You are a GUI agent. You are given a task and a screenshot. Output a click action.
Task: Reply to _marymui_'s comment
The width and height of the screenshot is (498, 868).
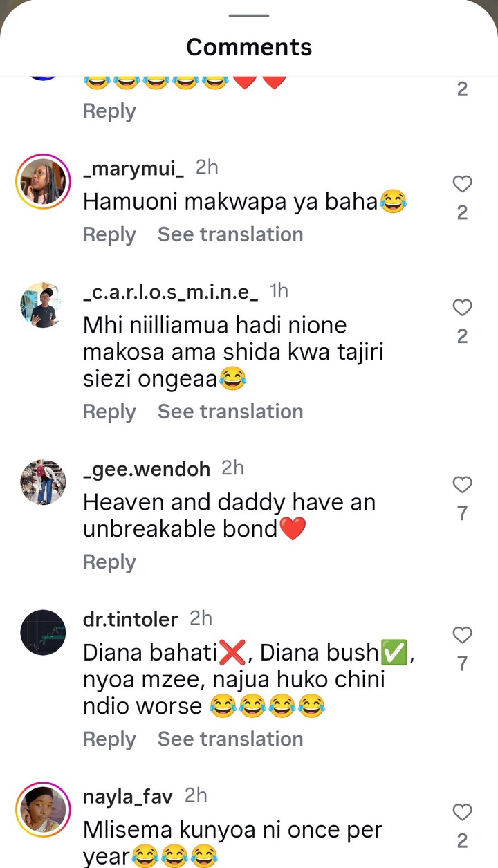(x=109, y=234)
